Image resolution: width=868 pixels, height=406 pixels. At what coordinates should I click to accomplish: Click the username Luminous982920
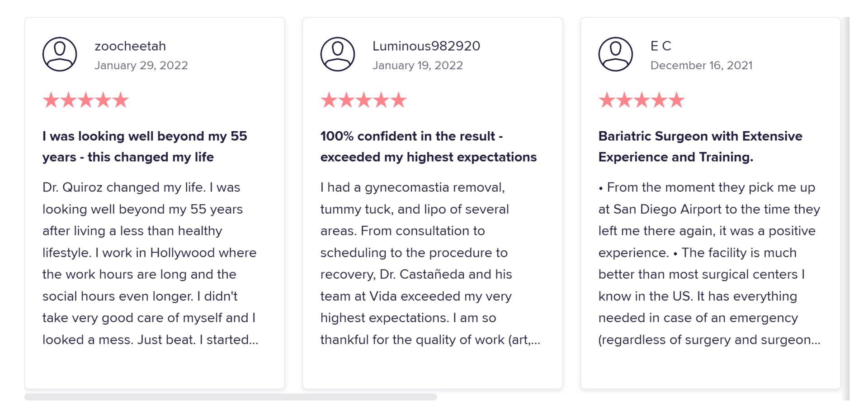(425, 45)
